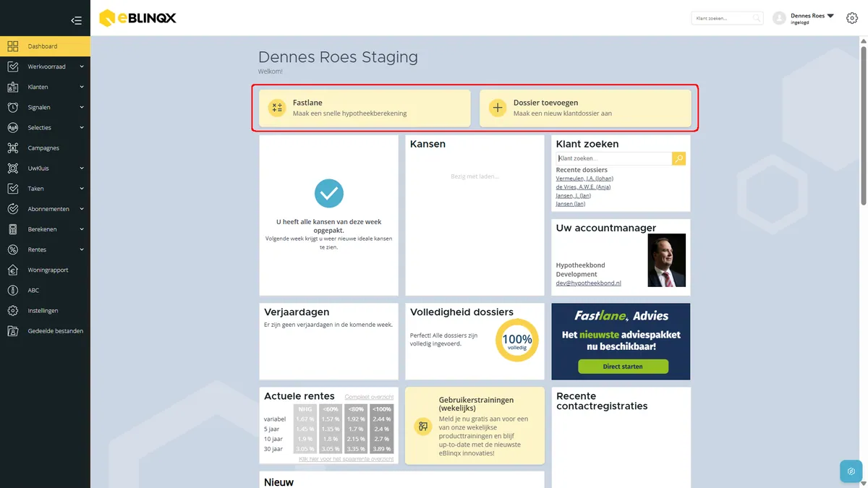Click the 100% volledig completeness ring
868x488 pixels.
tap(517, 340)
